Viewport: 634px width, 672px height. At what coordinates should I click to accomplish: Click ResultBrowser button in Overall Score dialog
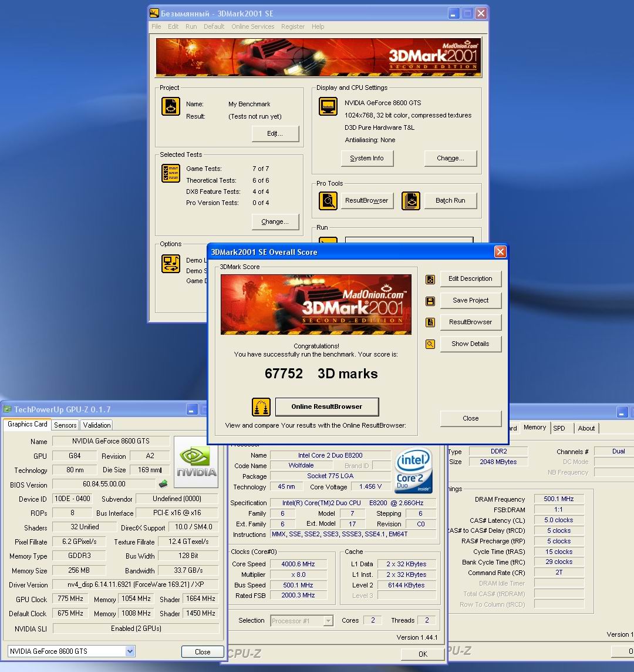click(470, 322)
